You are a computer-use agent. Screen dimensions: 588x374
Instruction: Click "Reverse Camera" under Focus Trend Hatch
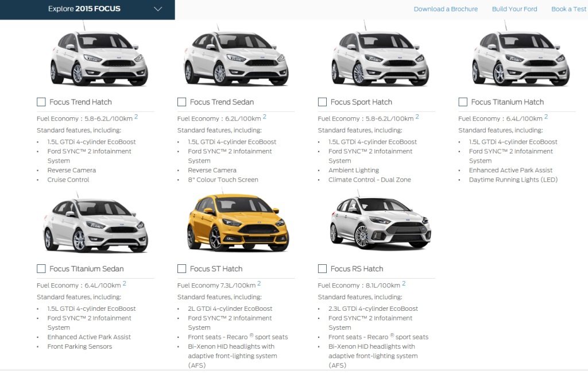point(72,170)
